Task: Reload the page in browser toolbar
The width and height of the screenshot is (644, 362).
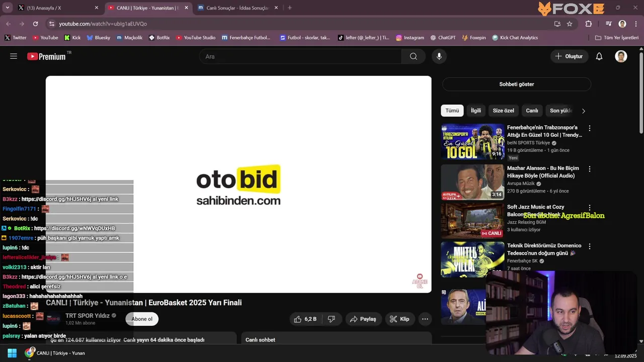Action: click(35, 24)
